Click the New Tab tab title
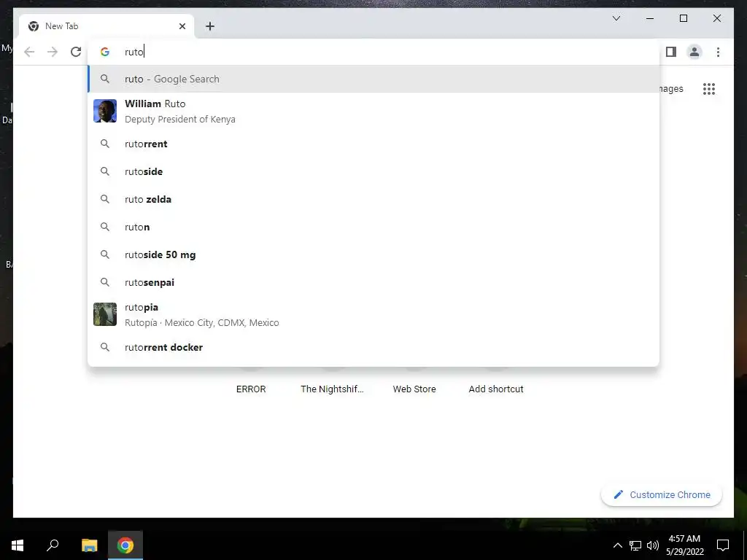The image size is (747, 560). coord(61,26)
